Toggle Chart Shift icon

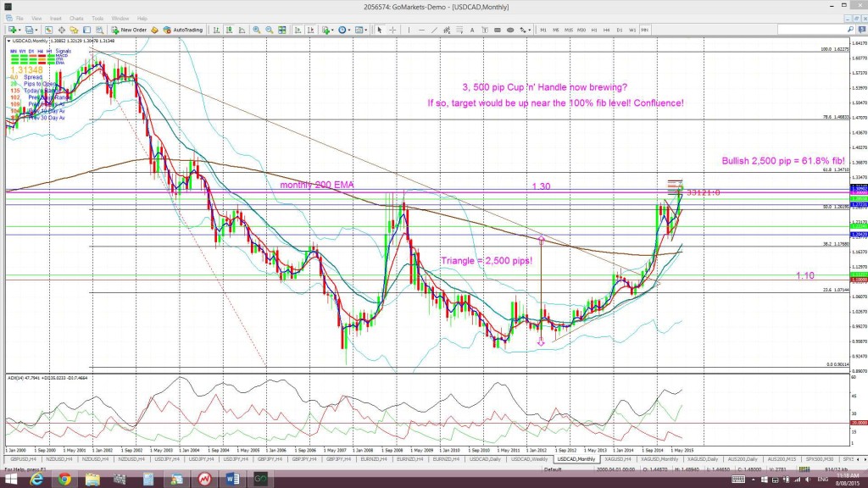click(x=310, y=30)
